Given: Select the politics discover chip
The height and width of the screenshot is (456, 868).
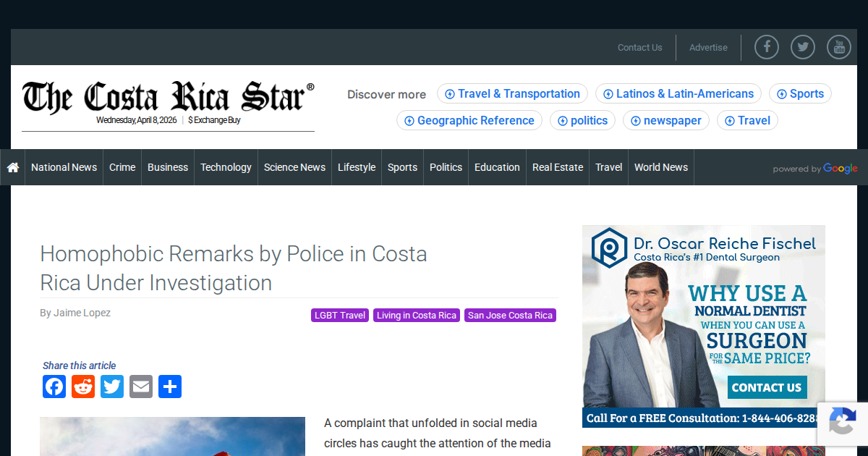Looking at the screenshot, I should (583, 121).
